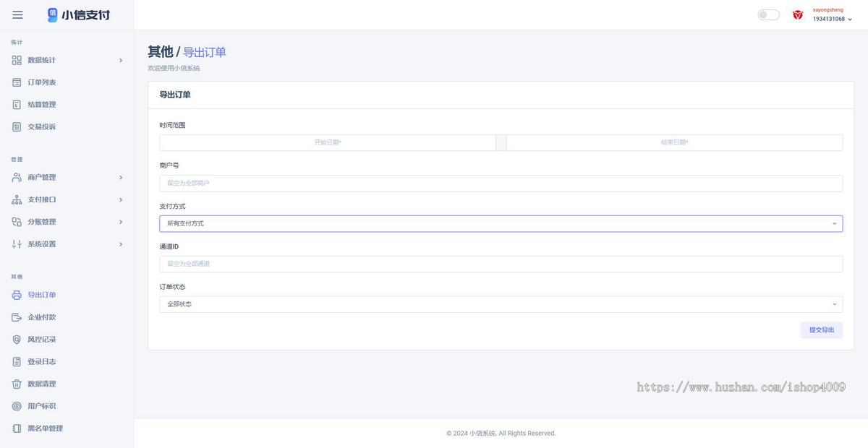868x448 pixels.
Task: Expand the 支付接口 submenu chevron
Action: [121, 199]
